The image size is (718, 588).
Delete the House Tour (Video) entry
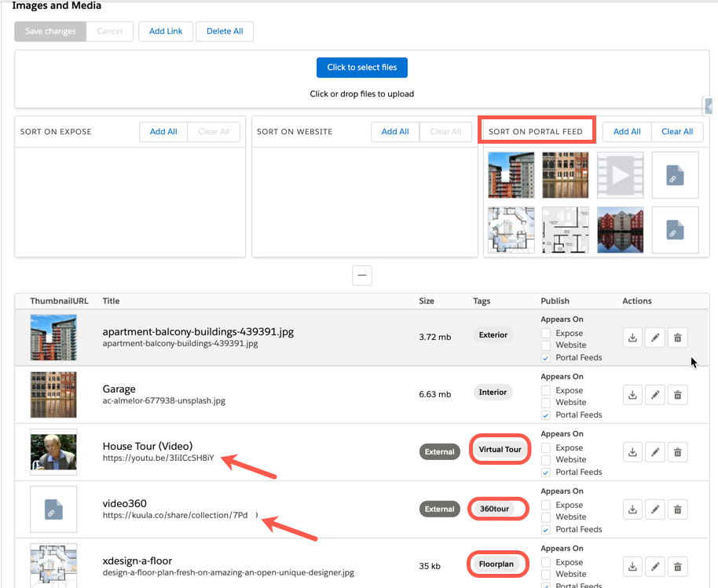pos(678,452)
